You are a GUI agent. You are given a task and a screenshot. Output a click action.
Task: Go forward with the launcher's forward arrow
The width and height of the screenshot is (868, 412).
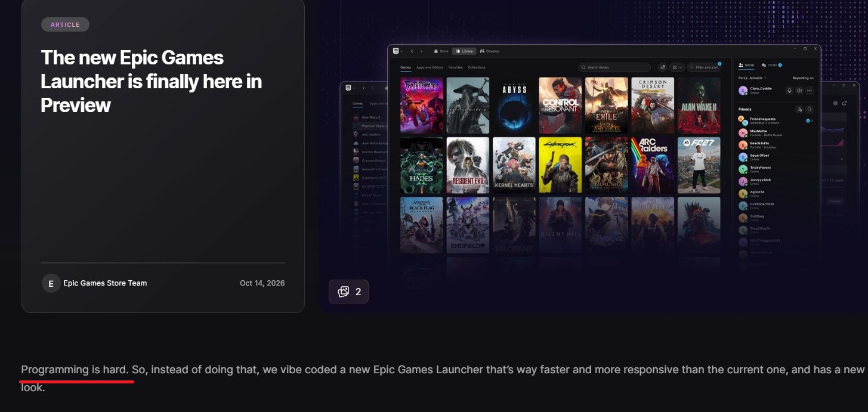[x=421, y=51]
